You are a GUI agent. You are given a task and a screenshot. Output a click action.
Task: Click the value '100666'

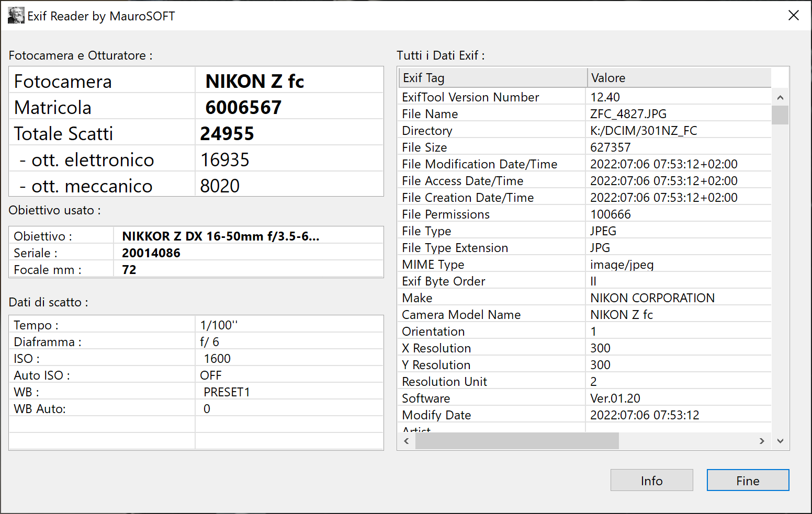coord(610,214)
